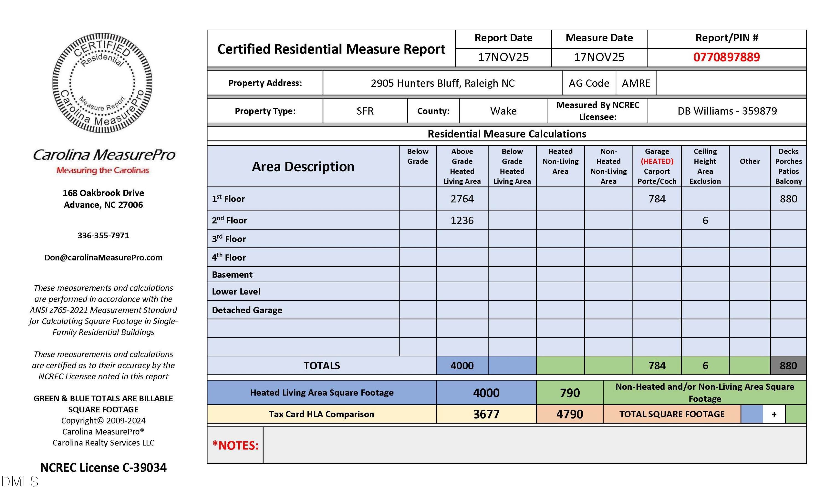Select the 1st Floor garage 784 cell
The height and width of the screenshot is (504, 830).
[x=657, y=199]
